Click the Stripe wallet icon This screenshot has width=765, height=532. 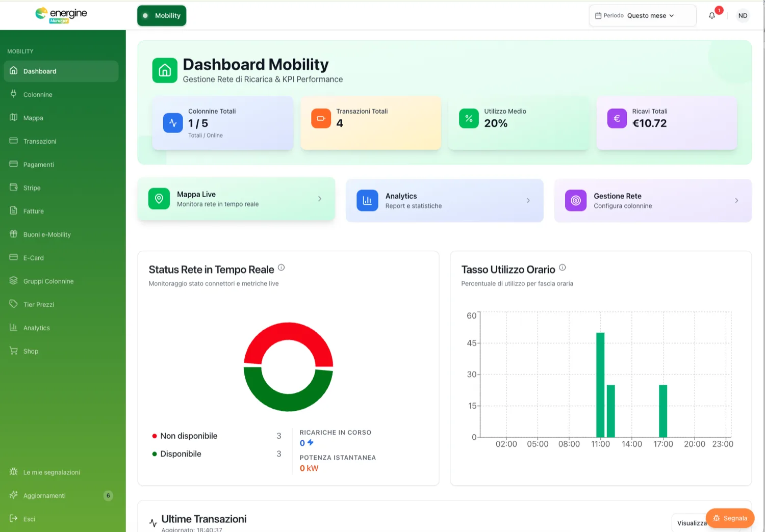(14, 187)
